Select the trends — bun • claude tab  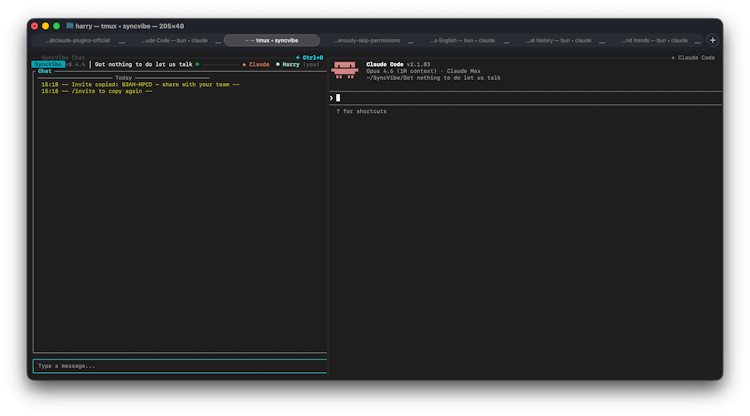point(655,40)
